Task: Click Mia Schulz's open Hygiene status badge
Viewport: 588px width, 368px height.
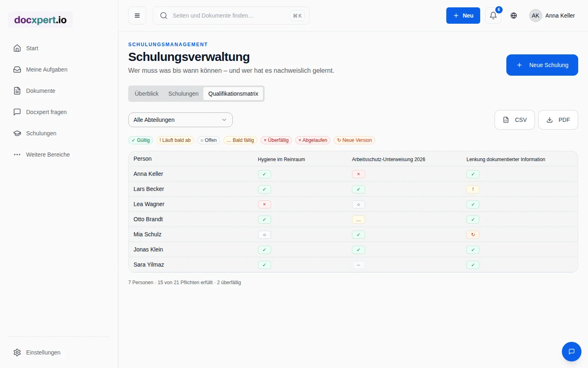Action: point(265,235)
